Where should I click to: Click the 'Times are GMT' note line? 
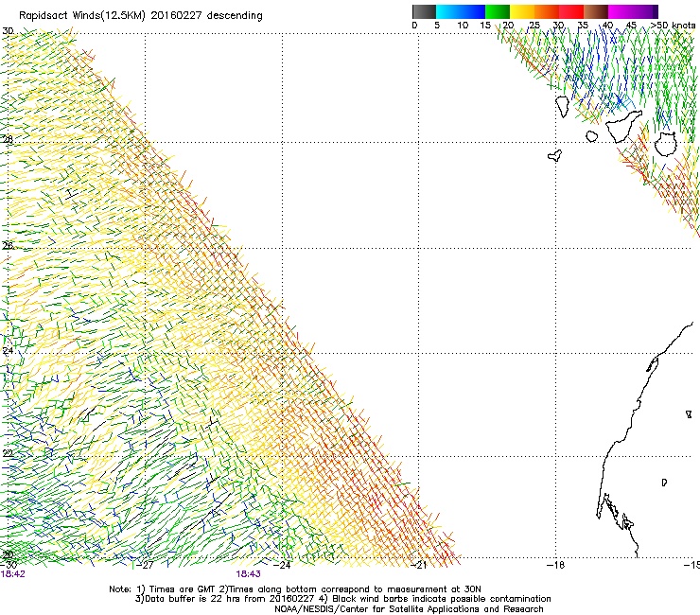point(295,589)
